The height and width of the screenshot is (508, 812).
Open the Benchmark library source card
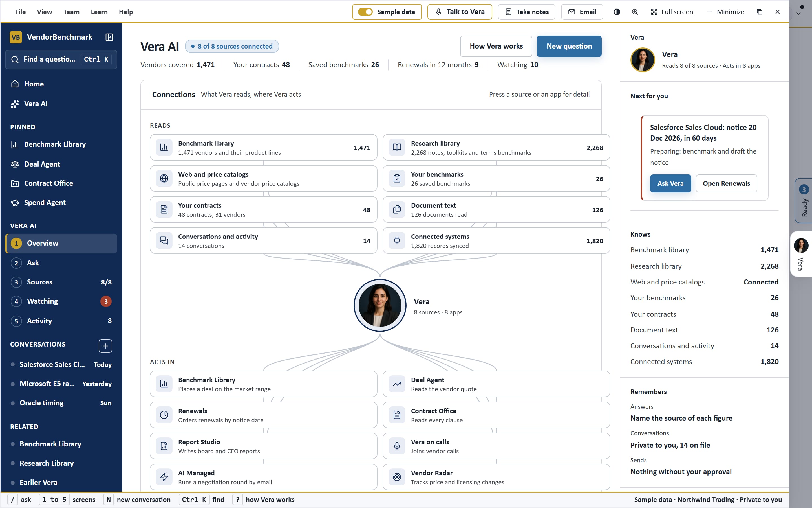[263, 148]
